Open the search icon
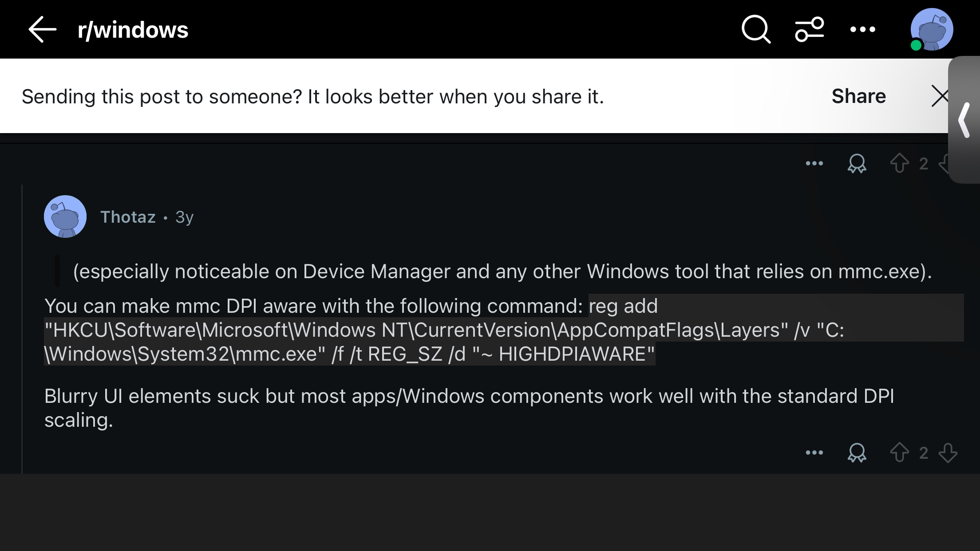 click(756, 29)
